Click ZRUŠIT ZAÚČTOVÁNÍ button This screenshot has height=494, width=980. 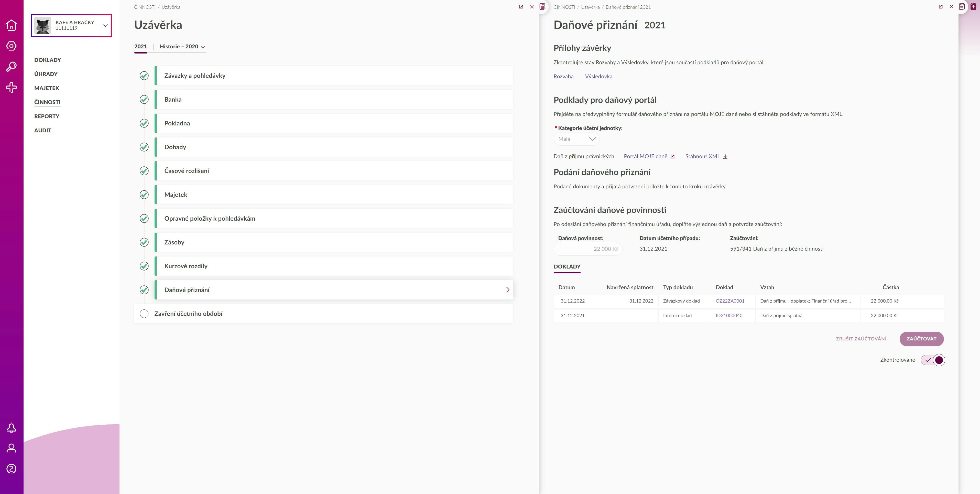coord(861,339)
